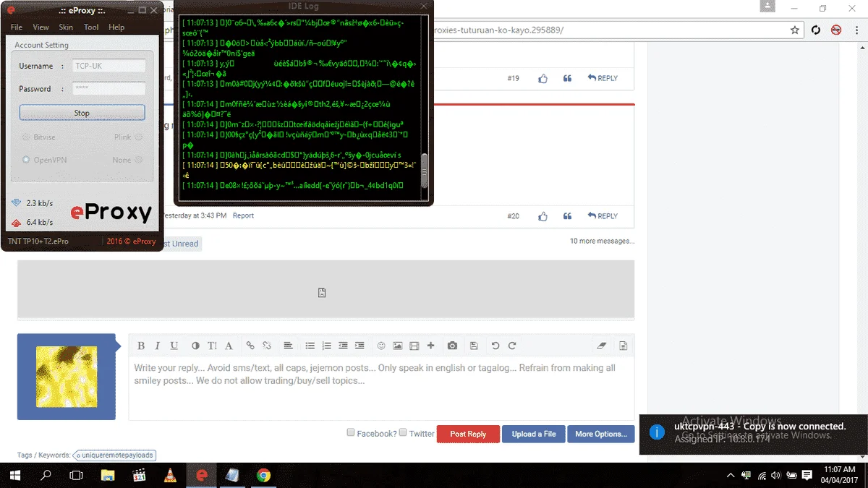Screen dimensions: 868x488
Task: Open the smilies picker
Action: [x=381, y=346]
